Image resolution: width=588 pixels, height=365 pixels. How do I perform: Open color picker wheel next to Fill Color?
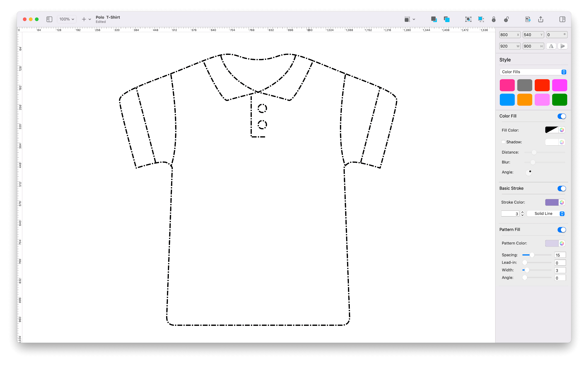(x=562, y=130)
